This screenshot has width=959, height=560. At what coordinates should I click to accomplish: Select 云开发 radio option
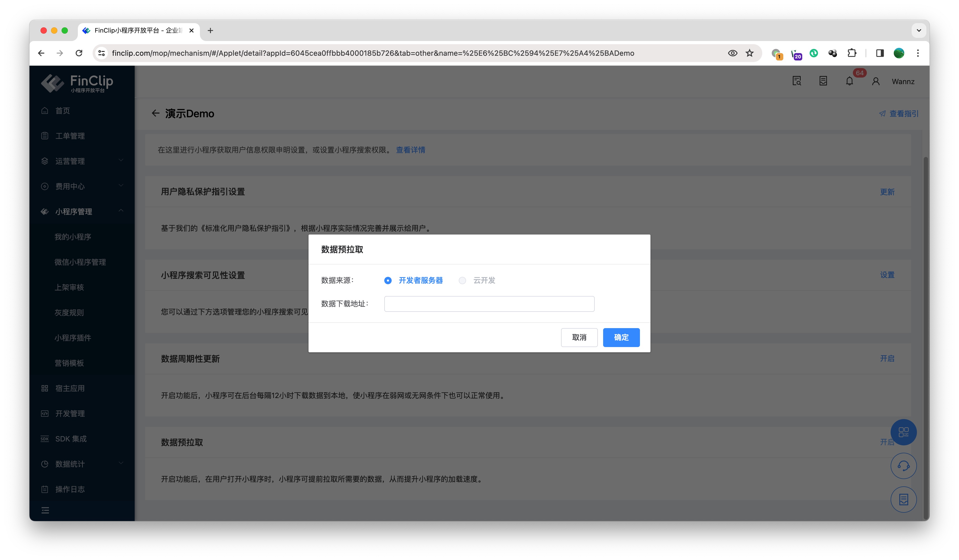pos(462,280)
